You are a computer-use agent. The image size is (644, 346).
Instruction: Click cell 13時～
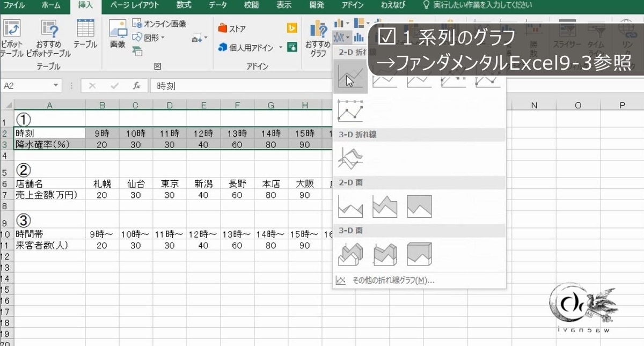pyautogui.click(x=237, y=234)
